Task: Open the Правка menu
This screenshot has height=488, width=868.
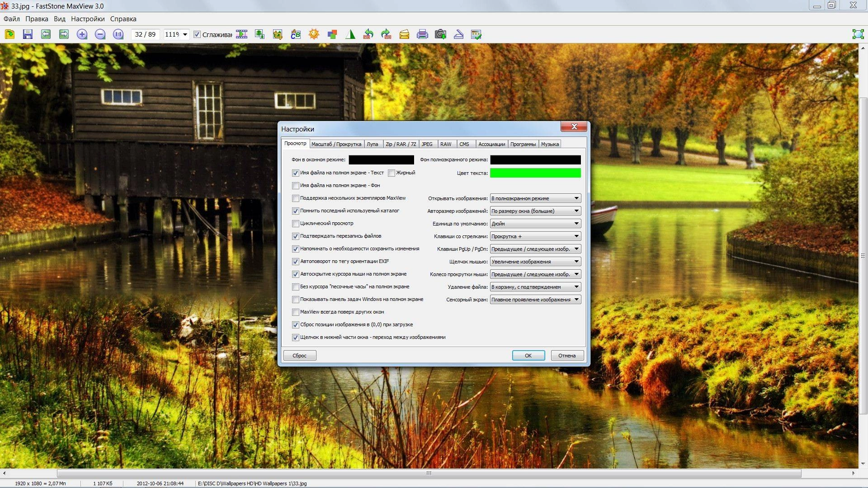Action: [37, 19]
